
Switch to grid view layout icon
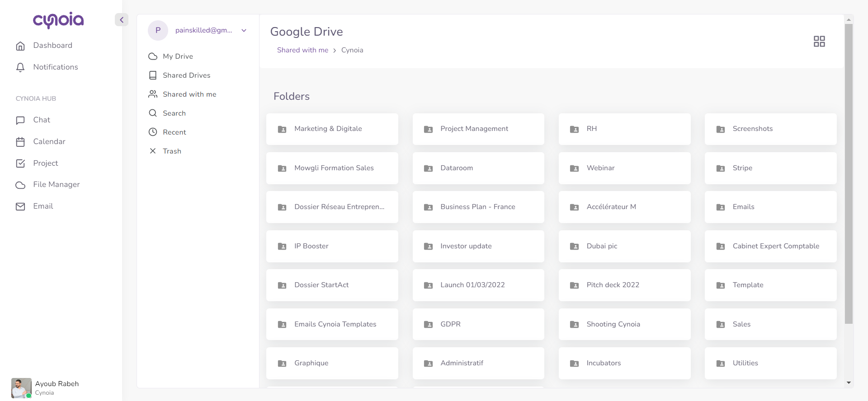(819, 42)
